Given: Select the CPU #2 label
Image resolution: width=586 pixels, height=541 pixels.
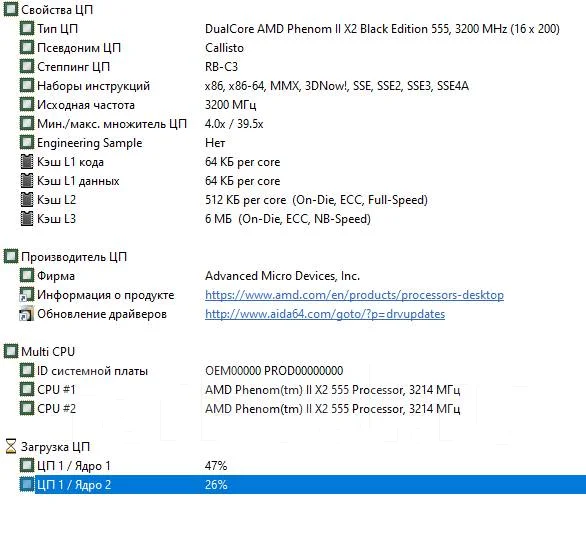Looking at the screenshot, I should click(x=56, y=409).
